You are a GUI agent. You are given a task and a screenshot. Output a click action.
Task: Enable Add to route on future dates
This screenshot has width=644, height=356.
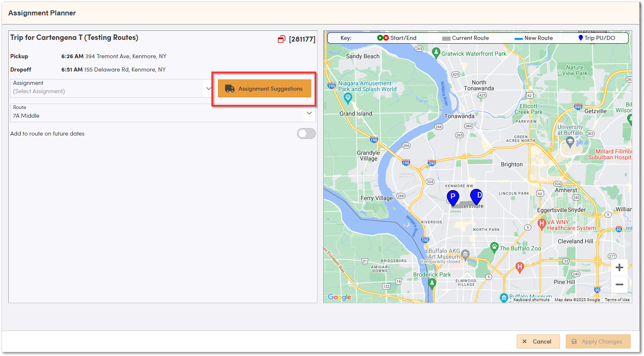tap(306, 133)
